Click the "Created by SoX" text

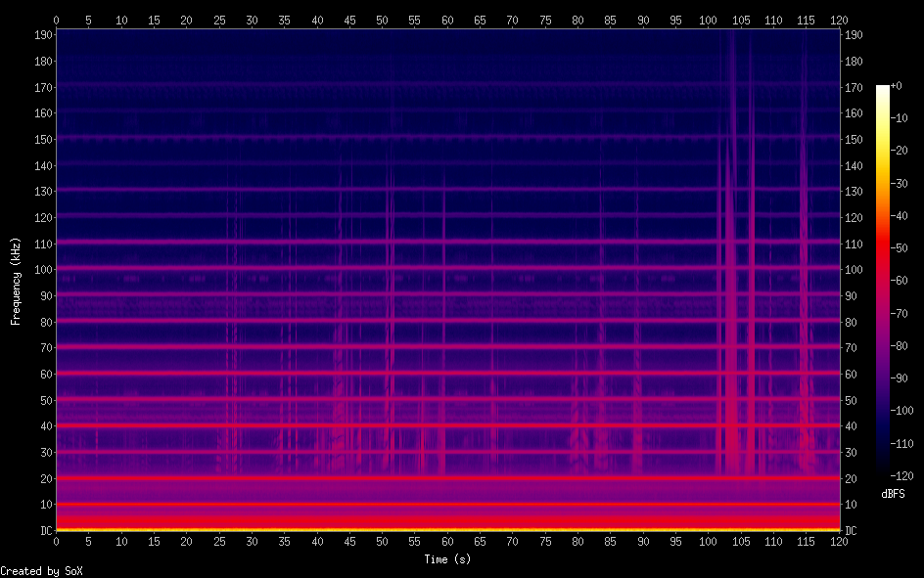point(33,570)
